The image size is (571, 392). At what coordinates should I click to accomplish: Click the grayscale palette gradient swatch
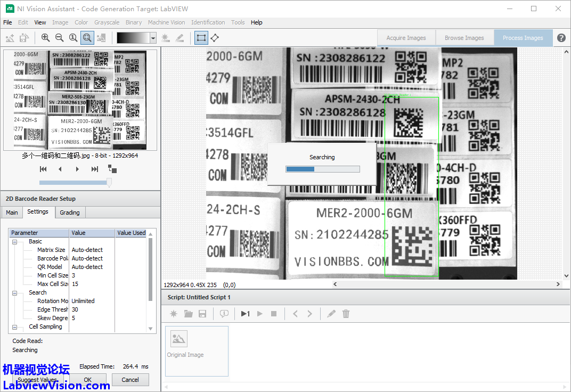click(x=133, y=38)
